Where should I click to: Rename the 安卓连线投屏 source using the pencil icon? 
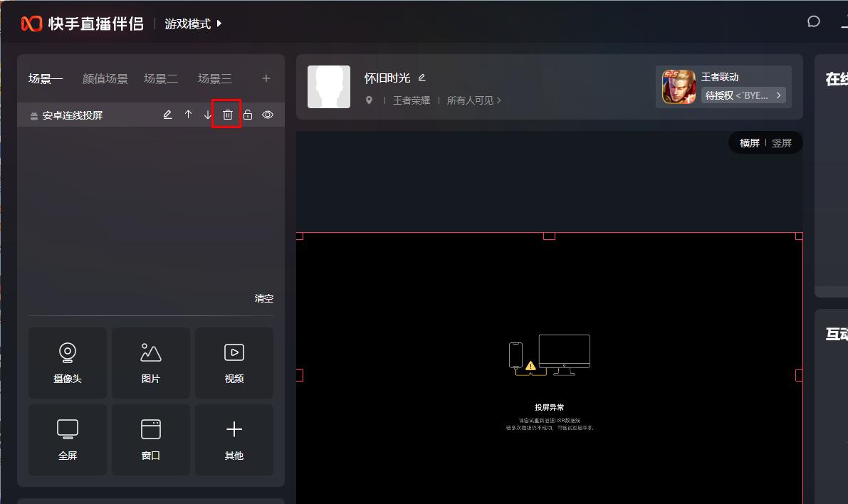tap(167, 115)
